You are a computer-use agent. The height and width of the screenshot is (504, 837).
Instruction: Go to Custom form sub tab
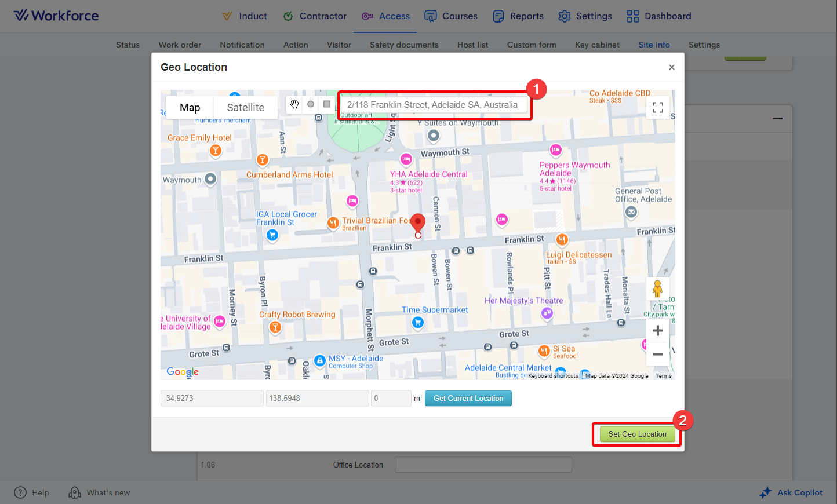tap(532, 45)
